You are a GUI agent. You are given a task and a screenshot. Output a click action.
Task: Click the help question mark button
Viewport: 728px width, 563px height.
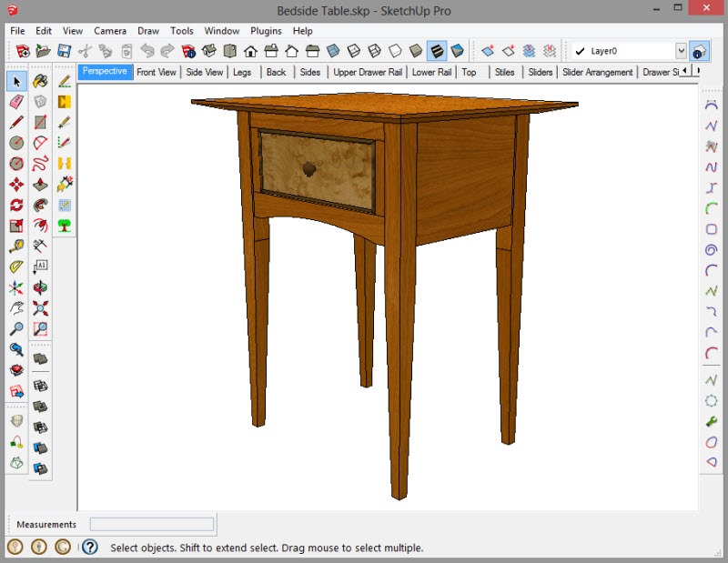point(89,547)
